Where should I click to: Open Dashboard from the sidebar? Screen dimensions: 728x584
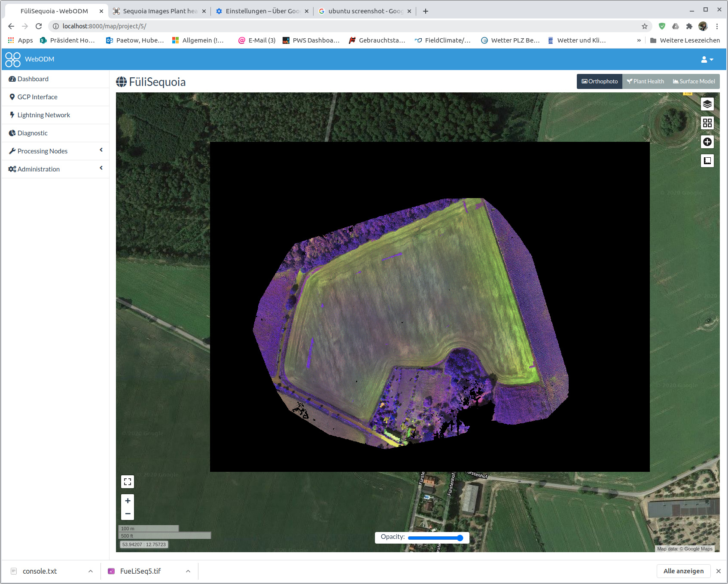point(33,79)
